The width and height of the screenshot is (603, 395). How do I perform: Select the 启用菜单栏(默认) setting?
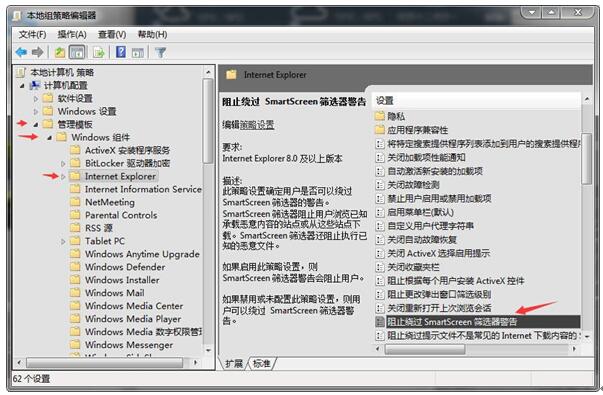pos(420,212)
